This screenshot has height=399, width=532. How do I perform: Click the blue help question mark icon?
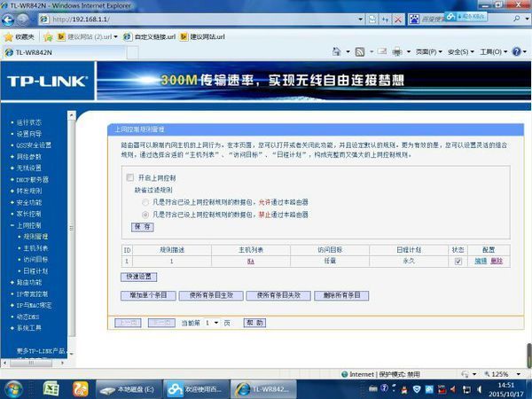pos(517,51)
